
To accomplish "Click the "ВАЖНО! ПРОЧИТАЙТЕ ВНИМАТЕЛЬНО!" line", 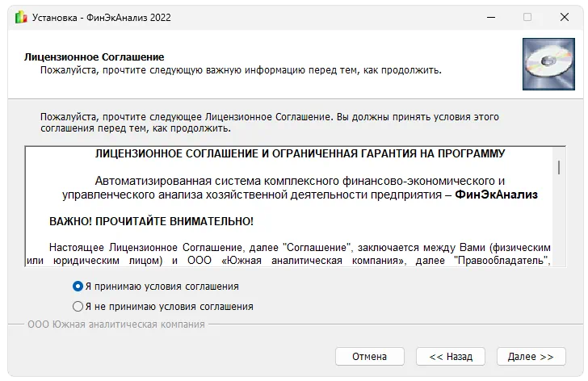I will 151,221.
